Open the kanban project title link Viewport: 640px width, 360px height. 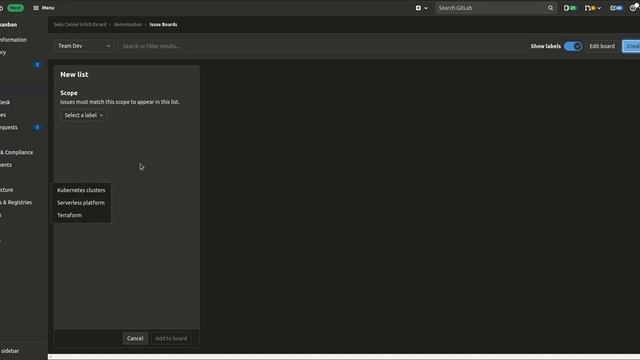pyautogui.click(x=9, y=24)
